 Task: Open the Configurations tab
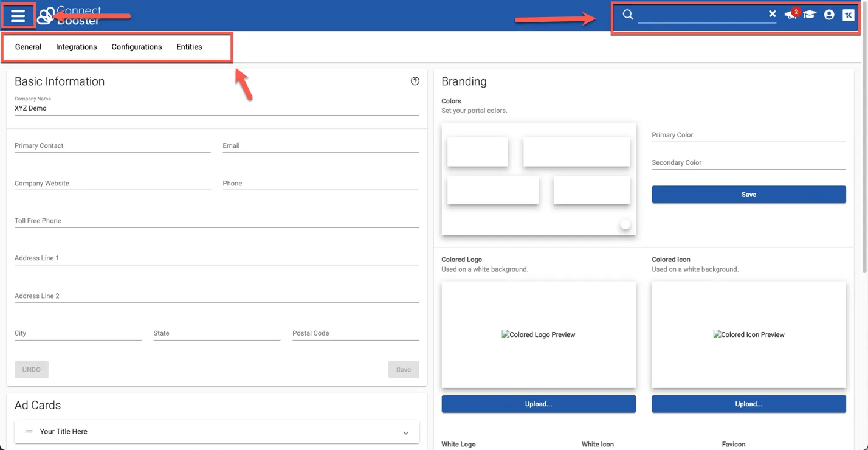(x=137, y=47)
